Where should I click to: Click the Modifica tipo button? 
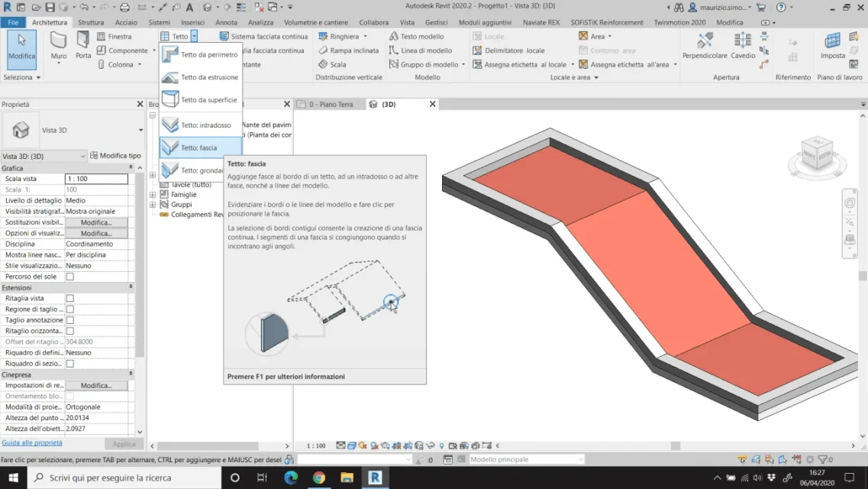click(115, 156)
